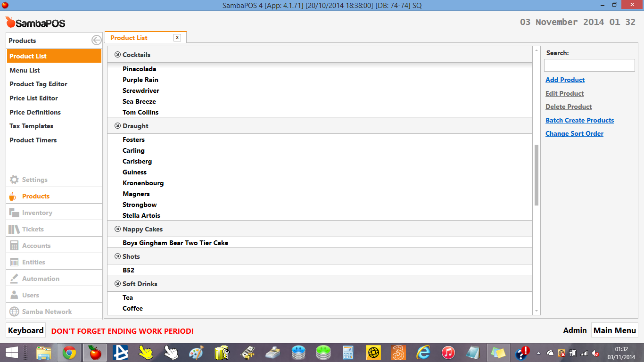Open Settings section with gear icon
This screenshot has width=644, height=362.
click(34, 180)
